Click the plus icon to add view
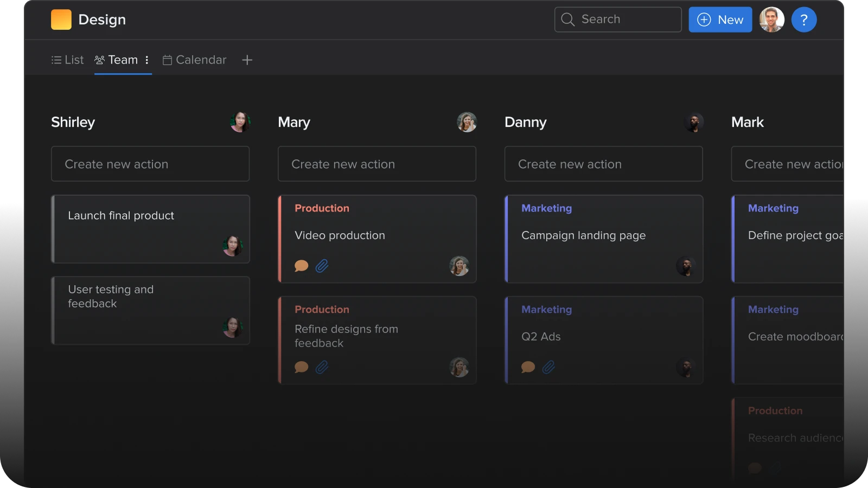 pos(247,60)
